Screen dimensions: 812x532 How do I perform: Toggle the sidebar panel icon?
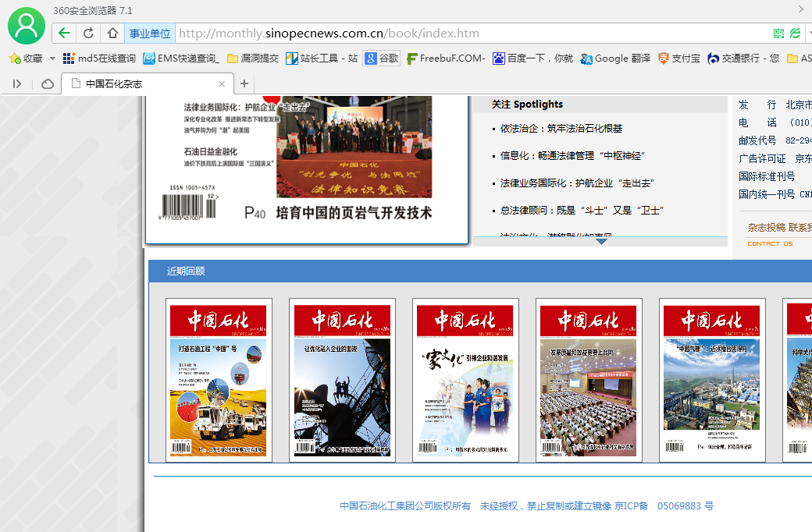[x=17, y=83]
